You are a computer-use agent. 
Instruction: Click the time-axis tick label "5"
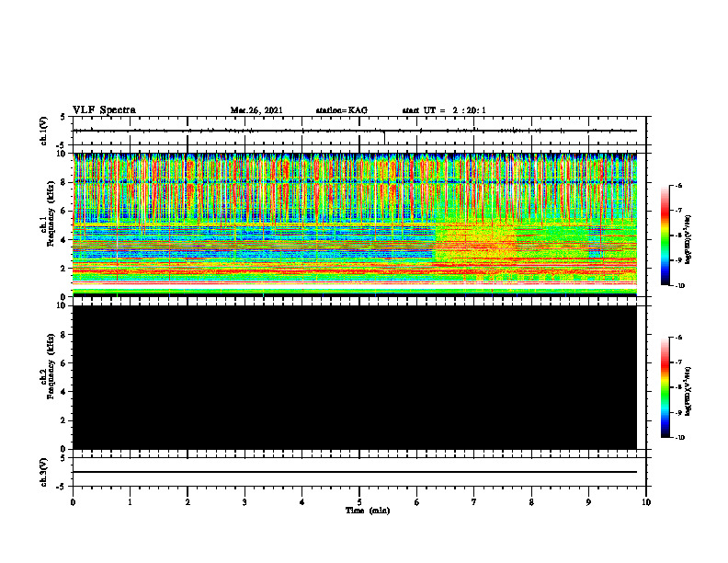coord(359,502)
